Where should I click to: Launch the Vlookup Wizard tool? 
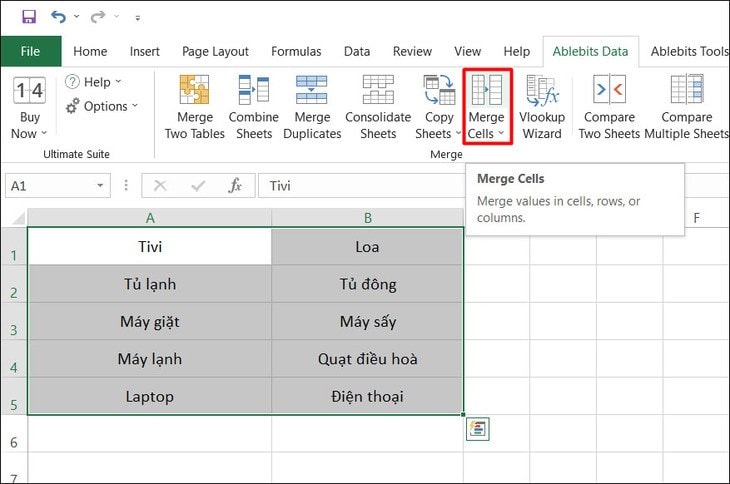[542, 107]
